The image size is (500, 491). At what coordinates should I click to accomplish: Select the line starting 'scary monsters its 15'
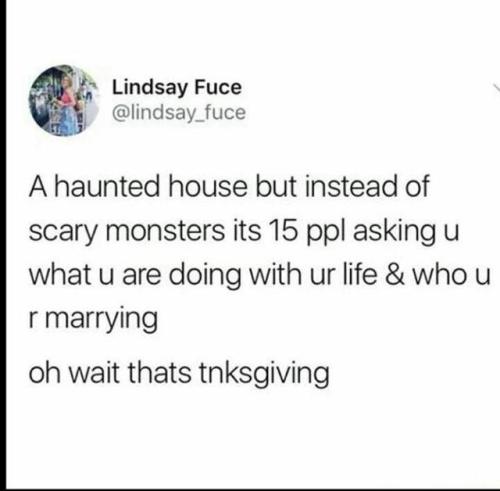click(244, 232)
